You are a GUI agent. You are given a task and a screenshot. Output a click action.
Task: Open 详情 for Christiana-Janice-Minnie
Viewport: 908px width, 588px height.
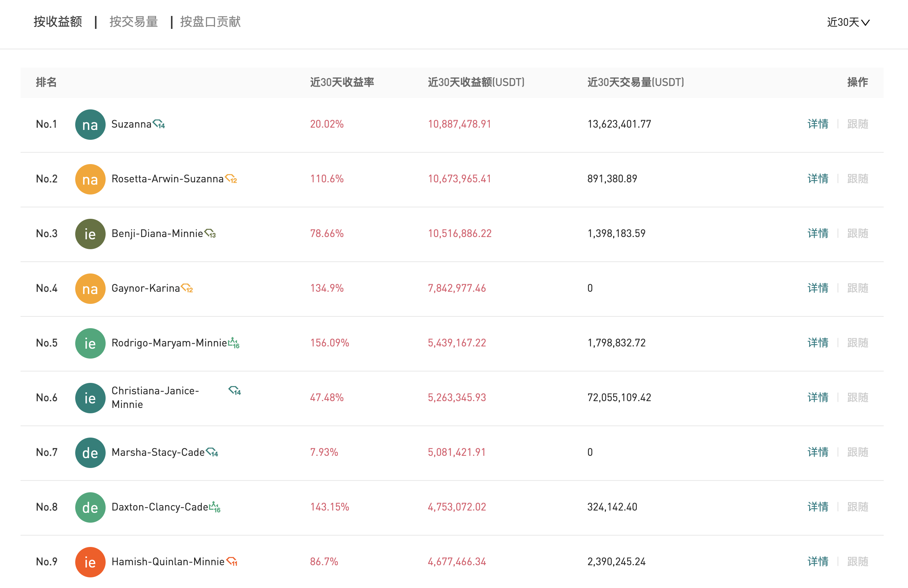[x=818, y=397]
